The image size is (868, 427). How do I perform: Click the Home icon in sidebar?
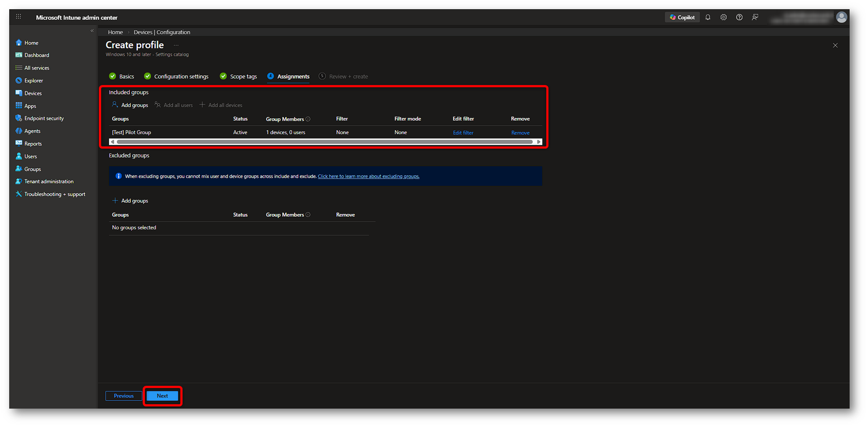click(x=19, y=42)
